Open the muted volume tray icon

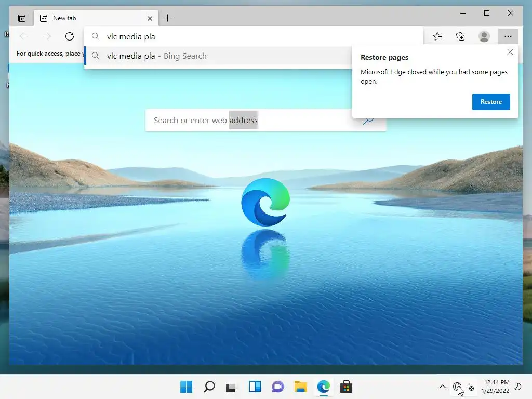[x=470, y=387]
